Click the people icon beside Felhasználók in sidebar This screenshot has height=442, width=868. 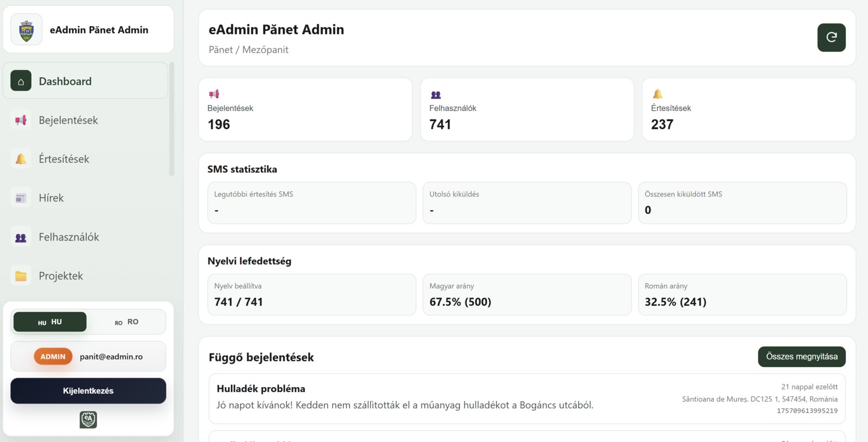(x=21, y=237)
